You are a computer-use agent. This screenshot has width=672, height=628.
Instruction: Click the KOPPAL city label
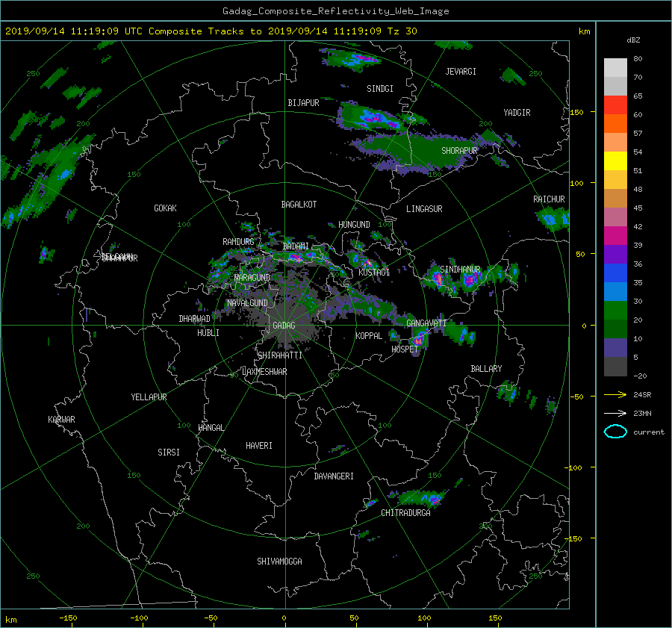(369, 336)
